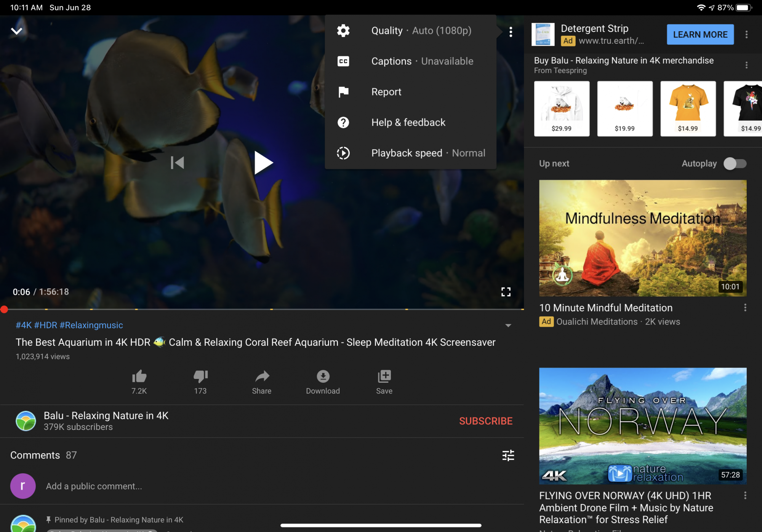Click the #Relaxingmusic hashtag link
This screenshot has height=532, width=762.
click(x=91, y=325)
